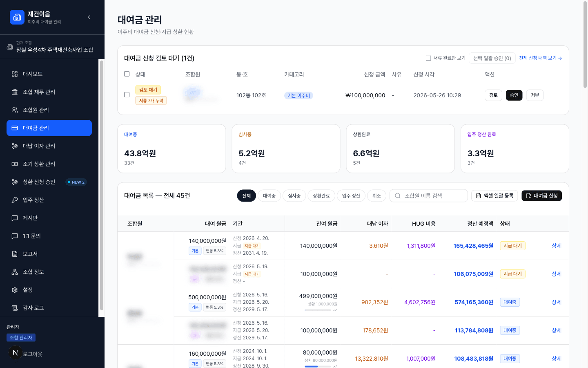Image resolution: width=588 pixels, height=368 pixels.
Task: Click the 조기 상환 관리 banknote icon
Action: (x=15, y=164)
